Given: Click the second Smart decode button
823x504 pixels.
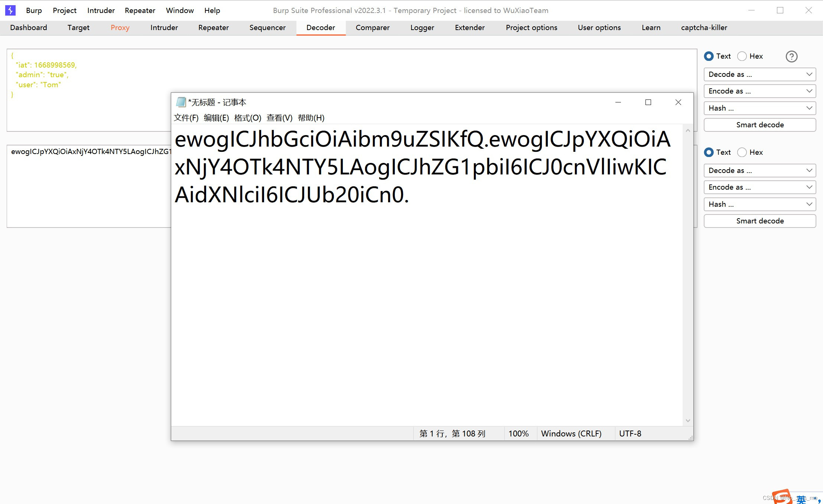Looking at the screenshot, I should click(x=759, y=221).
